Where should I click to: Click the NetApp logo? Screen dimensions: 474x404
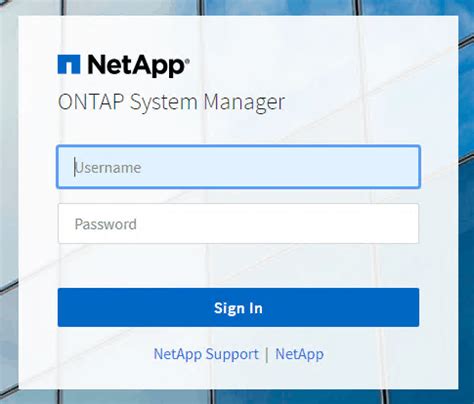[124, 65]
